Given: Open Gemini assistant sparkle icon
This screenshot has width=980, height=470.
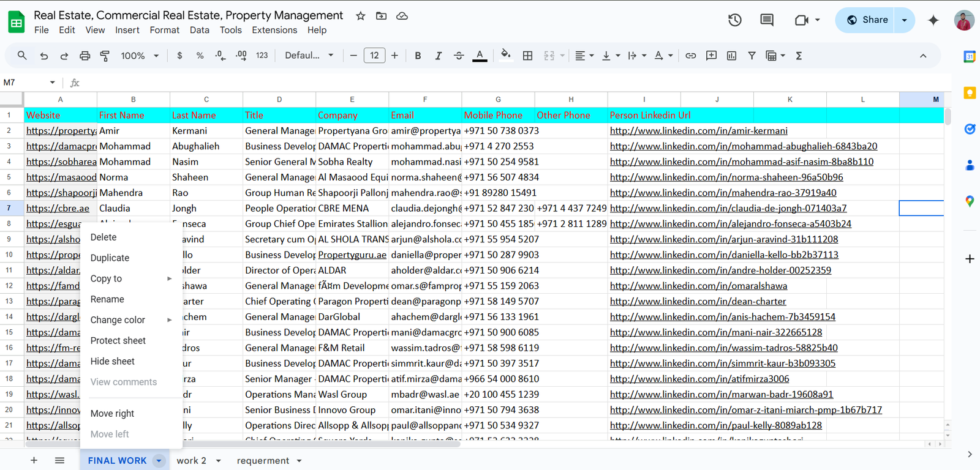Looking at the screenshot, I should 933,20.
